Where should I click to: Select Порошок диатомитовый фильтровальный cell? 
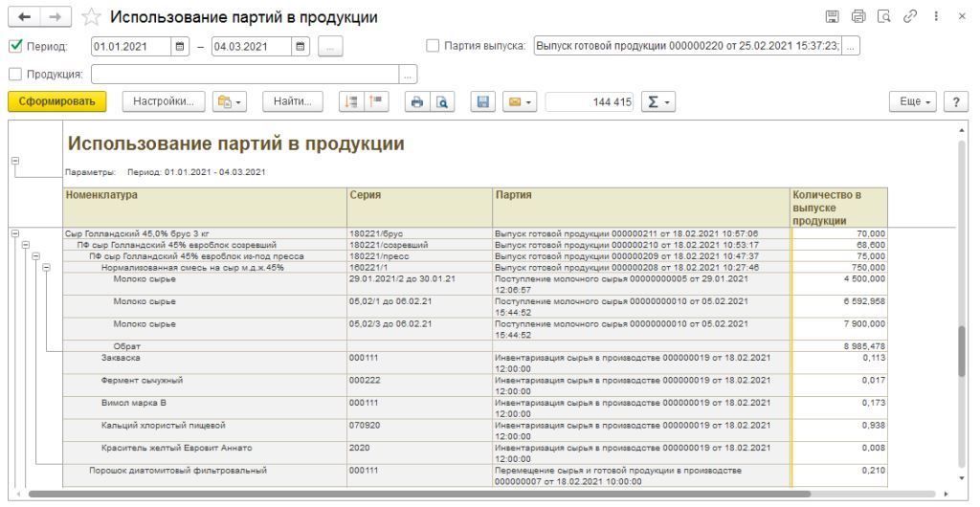(x=205, y=475)
